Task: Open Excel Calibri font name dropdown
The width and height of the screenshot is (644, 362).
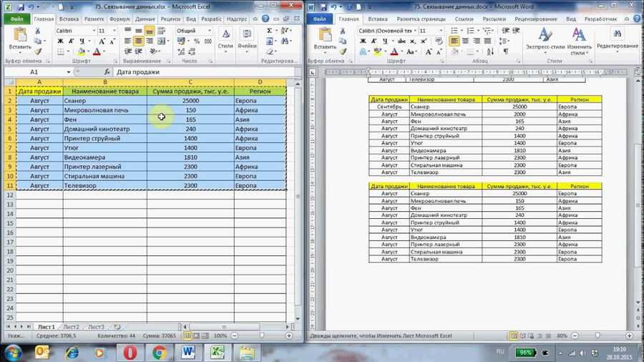Action: [x=94, y=31]
